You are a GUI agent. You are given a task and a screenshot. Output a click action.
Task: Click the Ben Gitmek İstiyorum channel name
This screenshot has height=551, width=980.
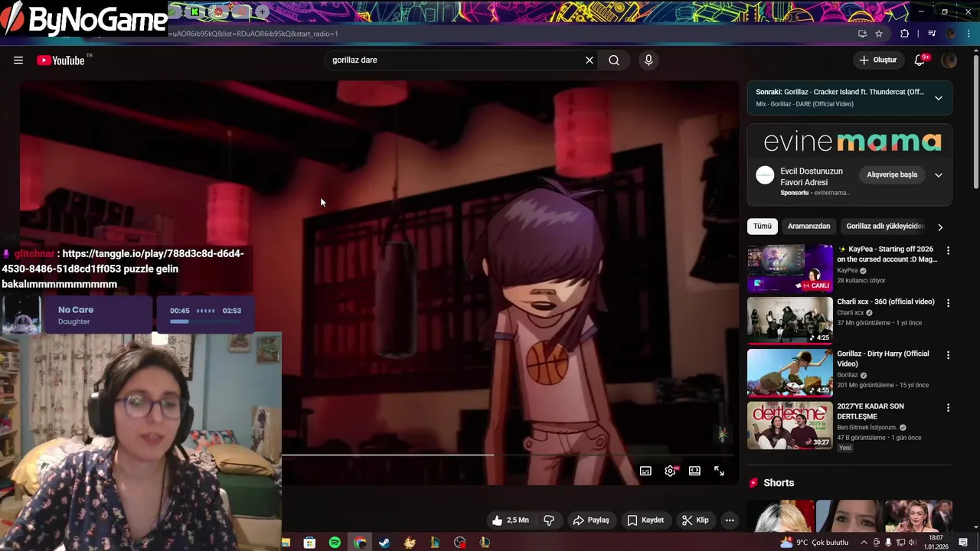point(867,428)
